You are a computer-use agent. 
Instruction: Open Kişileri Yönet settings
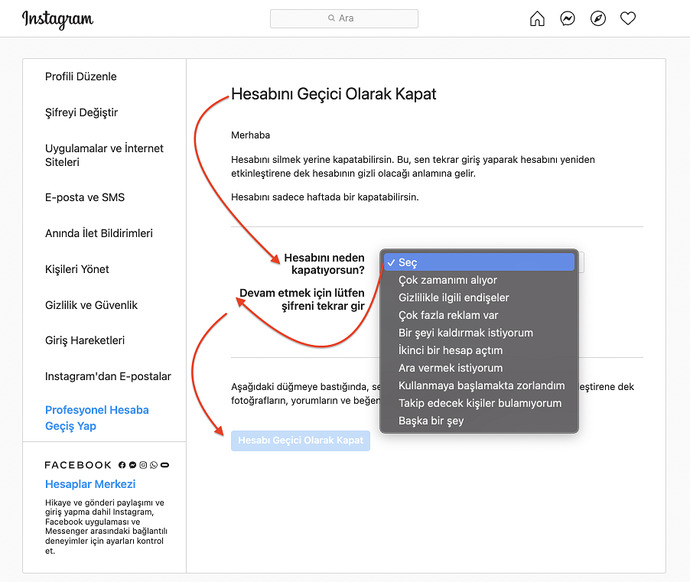coord(77,269)
